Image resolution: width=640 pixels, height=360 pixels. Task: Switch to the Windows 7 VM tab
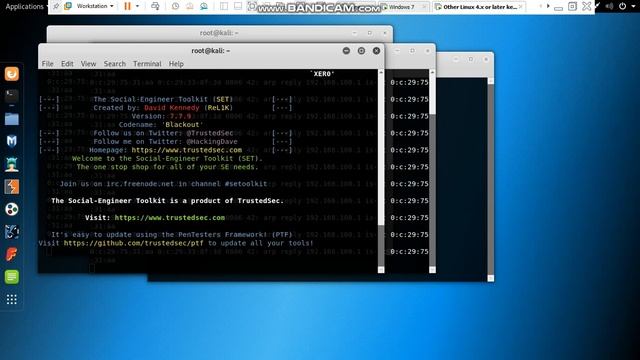[x=401, y=7]
